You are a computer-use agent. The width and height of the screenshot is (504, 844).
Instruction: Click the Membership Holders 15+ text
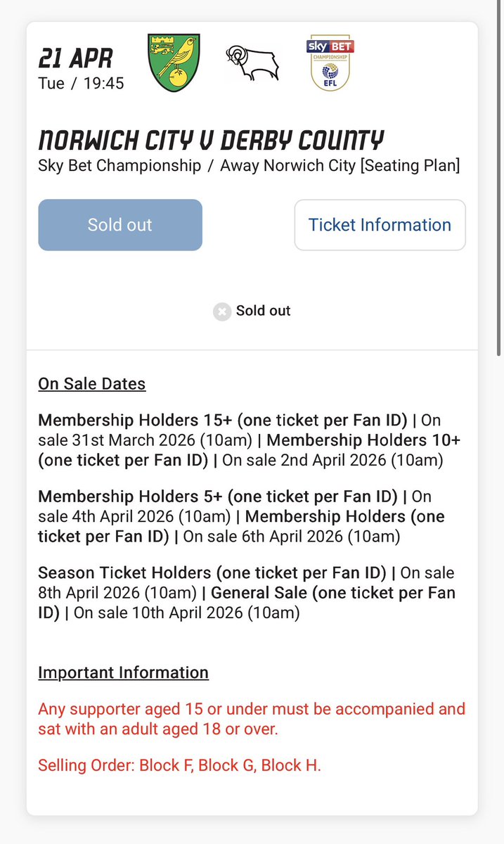pyautogui.click(x=223, y=421)
